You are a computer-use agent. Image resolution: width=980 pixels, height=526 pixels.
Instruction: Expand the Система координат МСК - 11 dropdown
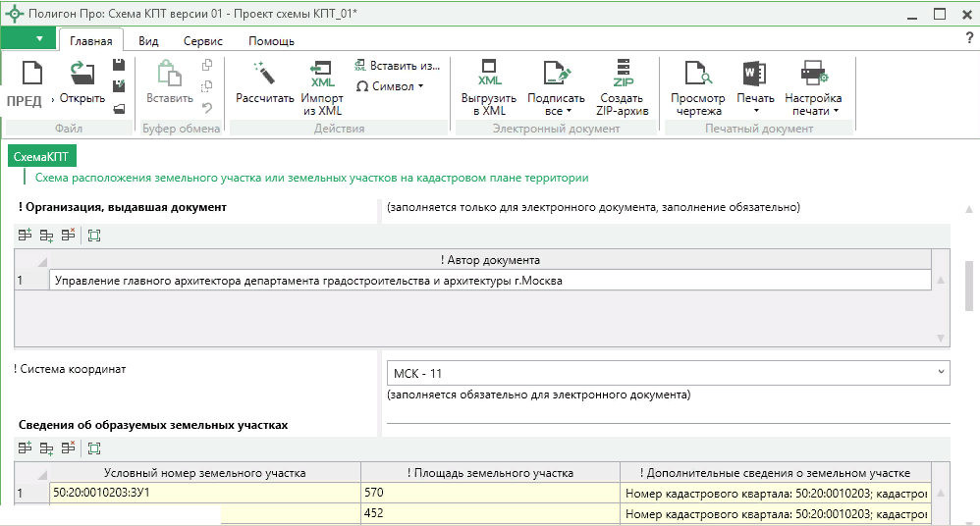pos(942,373)
